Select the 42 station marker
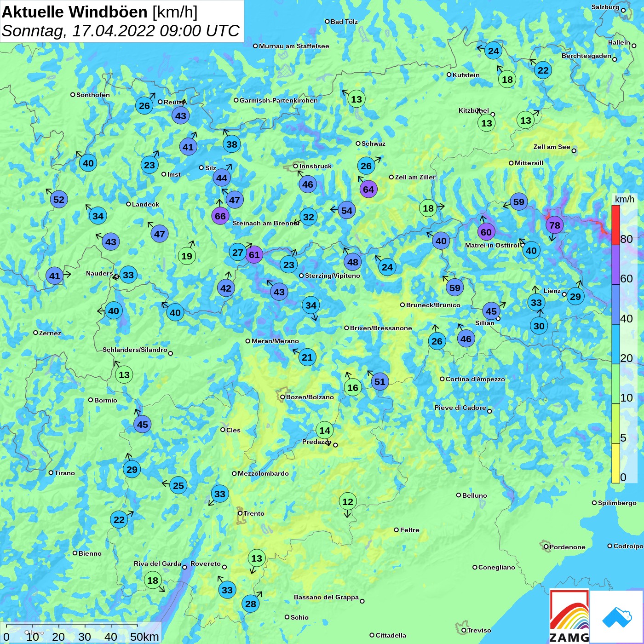Screen dimensions: 644x644 [226, 288]
